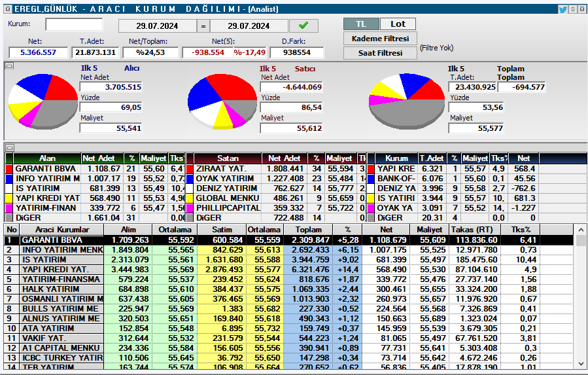Select the A1 CAPITAL MENKU row
Viewport: 588px width, 375px height.
288,348
